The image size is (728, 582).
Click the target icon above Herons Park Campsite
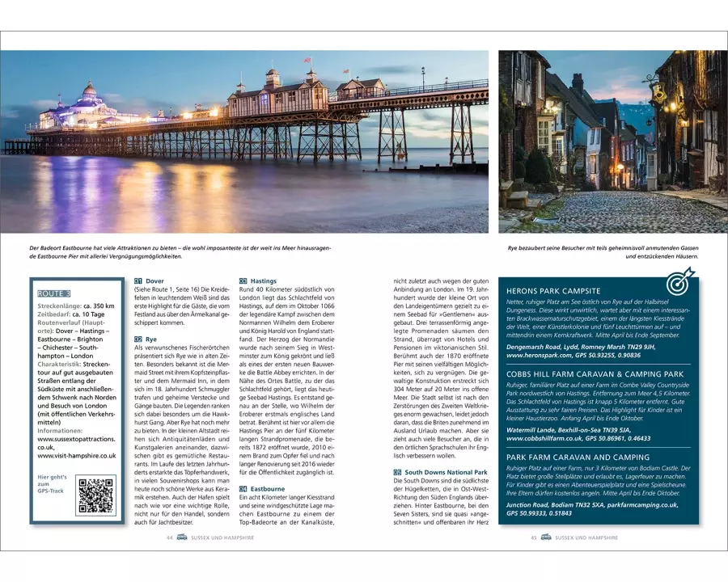tap(680, 280)
